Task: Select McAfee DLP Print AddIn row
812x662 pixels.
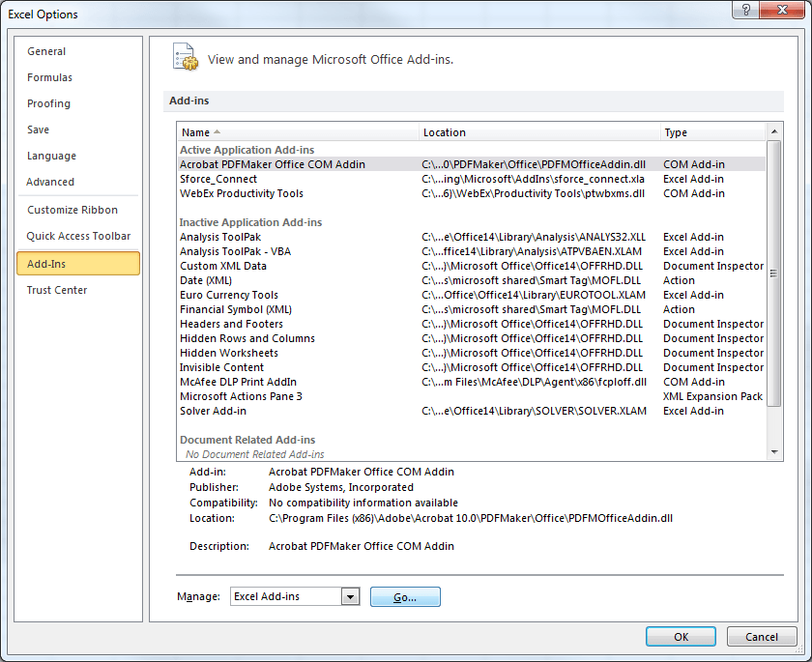Action: click(472, 382)
